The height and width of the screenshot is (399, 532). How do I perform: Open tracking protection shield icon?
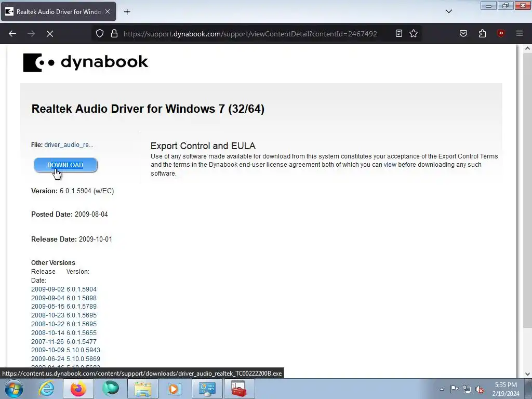[99, 34]
